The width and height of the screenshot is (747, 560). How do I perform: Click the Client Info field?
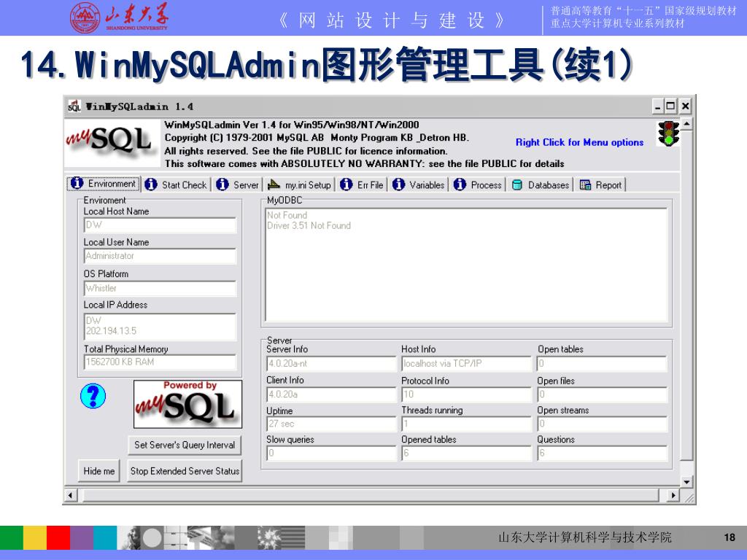[x=331, y=394]
